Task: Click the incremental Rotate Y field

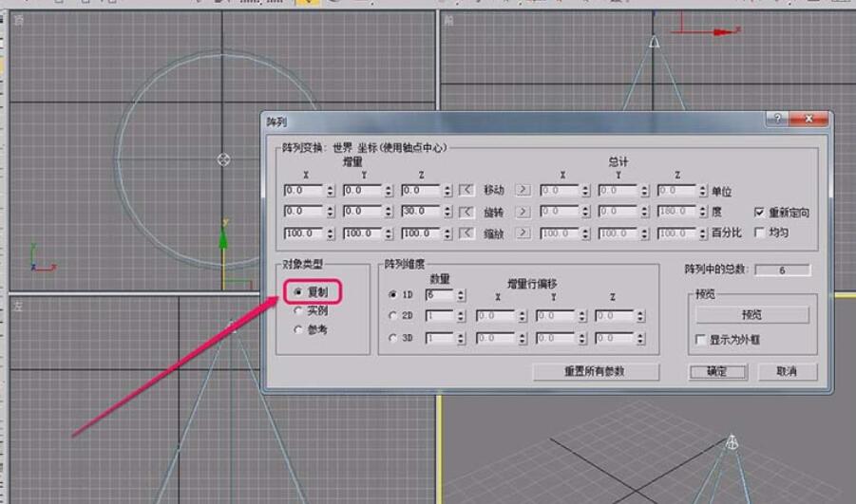Action: pos(363,212)
